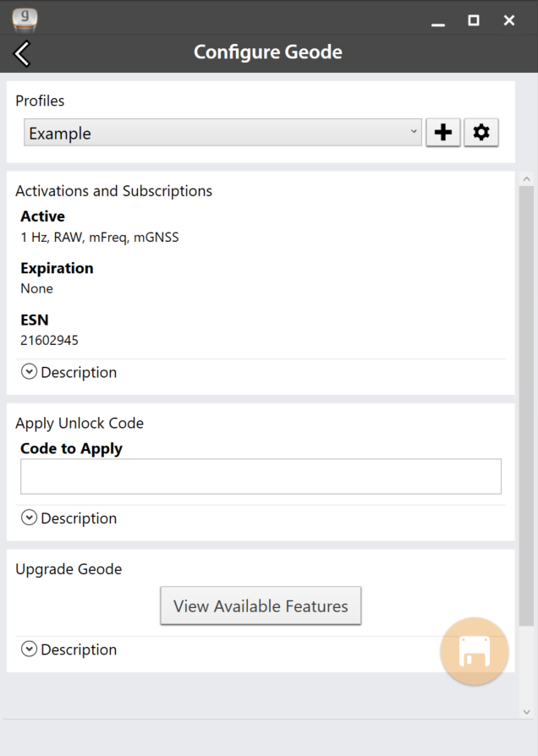This screenshot has height=756, width=538.
Task: Focus the Code to Apply text field
Action: tap(261, 477)
